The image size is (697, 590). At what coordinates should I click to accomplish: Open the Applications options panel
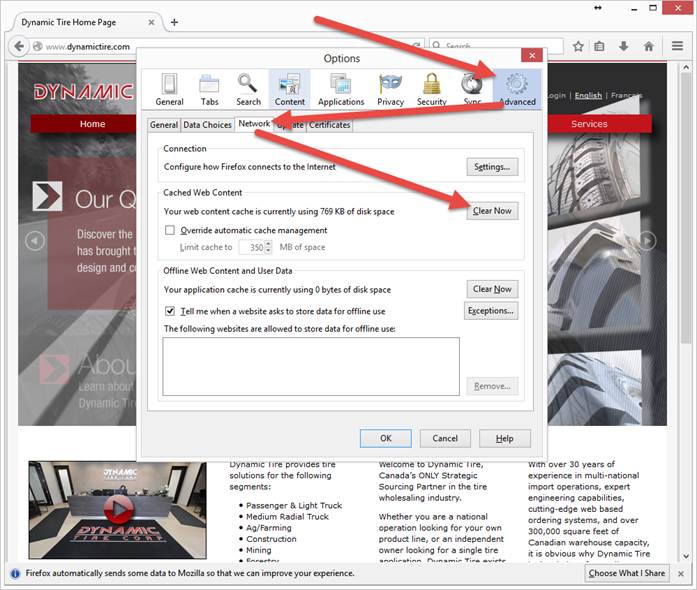[341, 89]
